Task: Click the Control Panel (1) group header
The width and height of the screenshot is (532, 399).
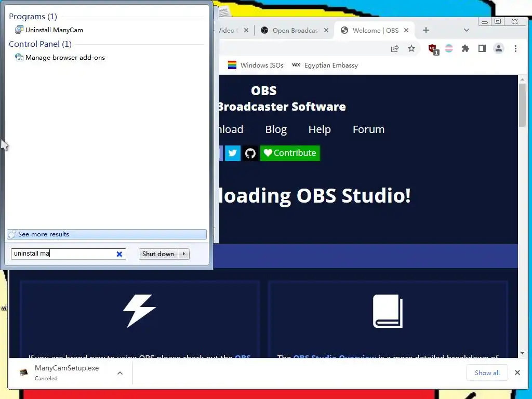Action: pos(40,44)
